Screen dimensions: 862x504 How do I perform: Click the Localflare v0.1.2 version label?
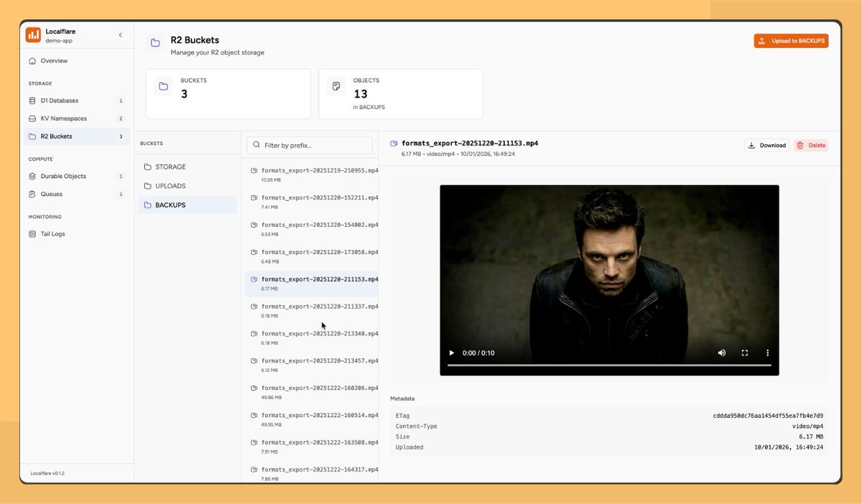click(x=47, y=473)
